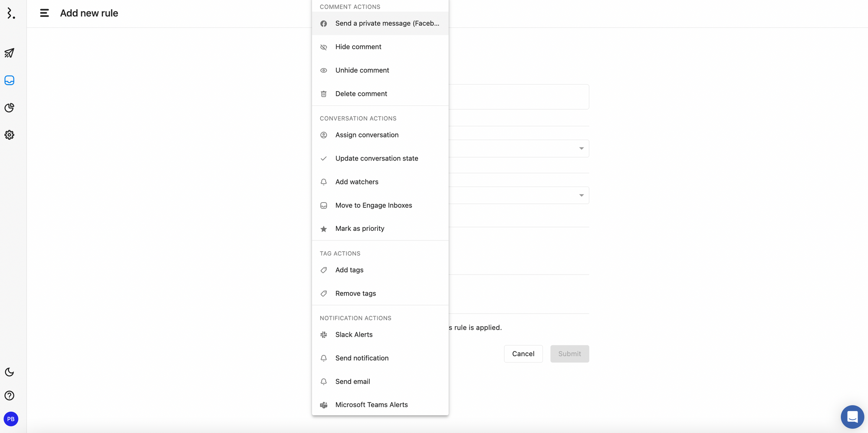Image resolution: width=868 pixels, height=433 pixels.
Task: Click the Cancel button
Action: pyautogui.click(x=523, y=354)
